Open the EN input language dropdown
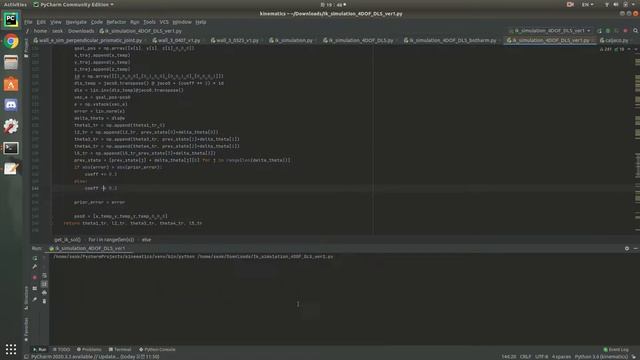Screen dimensions: 640x360 click(588, 4)
